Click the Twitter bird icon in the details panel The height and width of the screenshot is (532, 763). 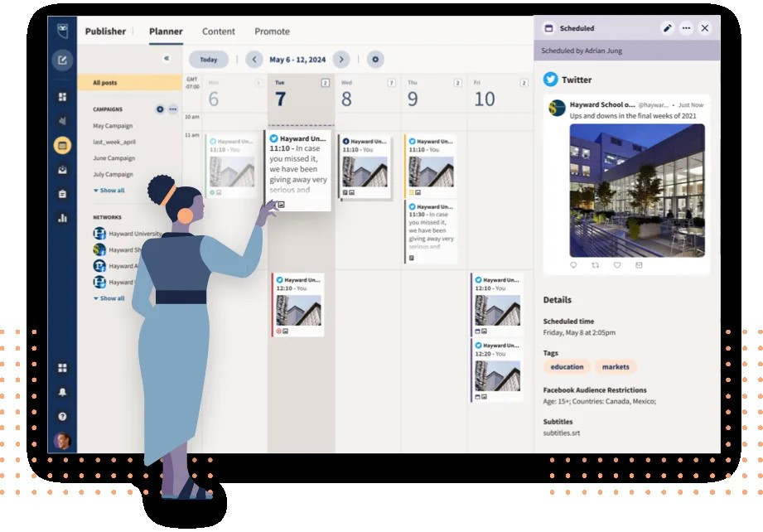(550, 80)
